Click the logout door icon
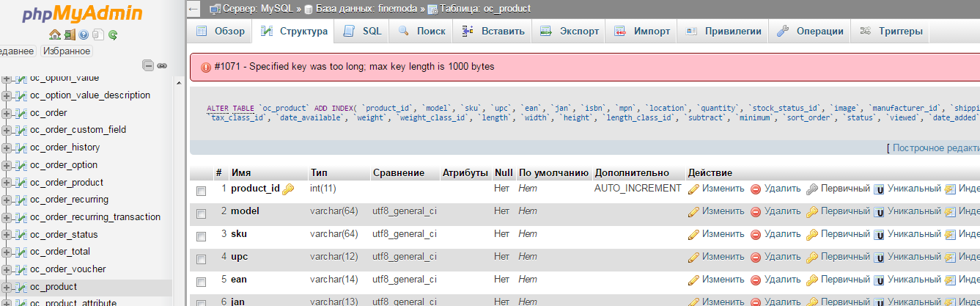 (69, 34)
